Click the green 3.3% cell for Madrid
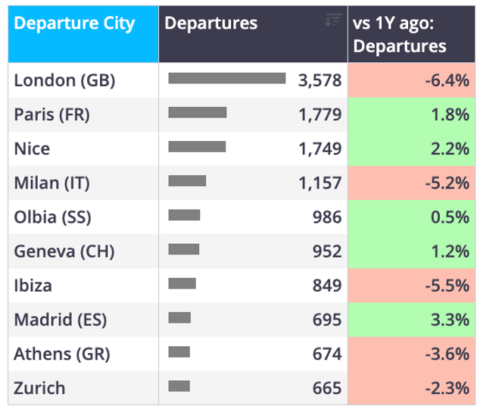This screenshot has width=480, height=412. (411, 320)
